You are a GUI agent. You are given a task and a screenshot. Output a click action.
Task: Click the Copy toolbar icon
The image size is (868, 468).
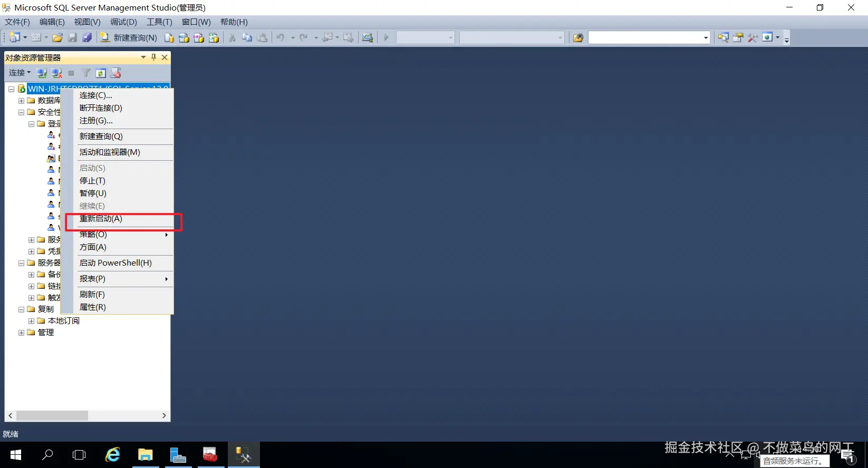247,37
